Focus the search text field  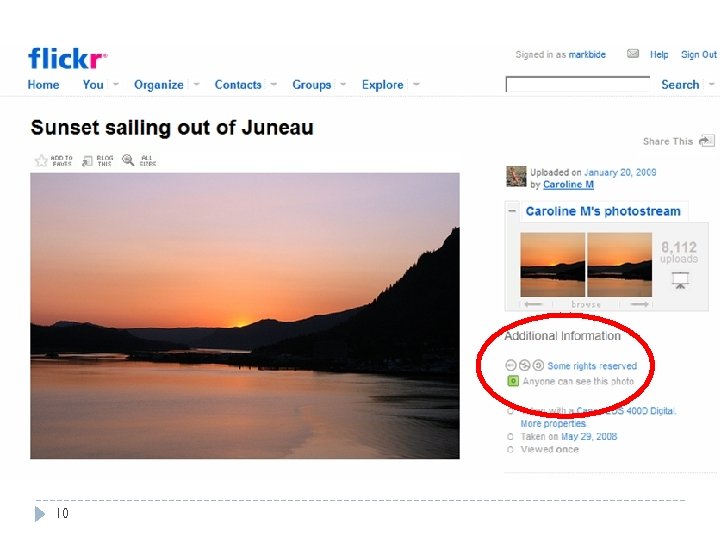[578, 84]
